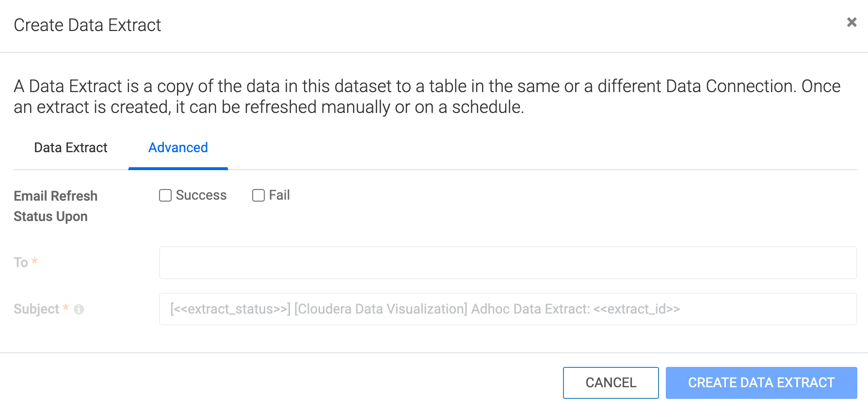
Task: Click the Fail checkbox label text
Action: [279, 195]
